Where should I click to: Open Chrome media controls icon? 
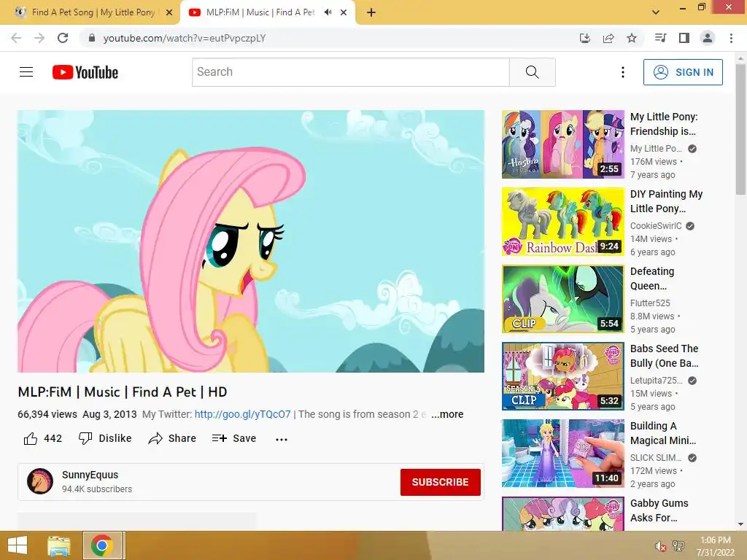pos(660,38)
